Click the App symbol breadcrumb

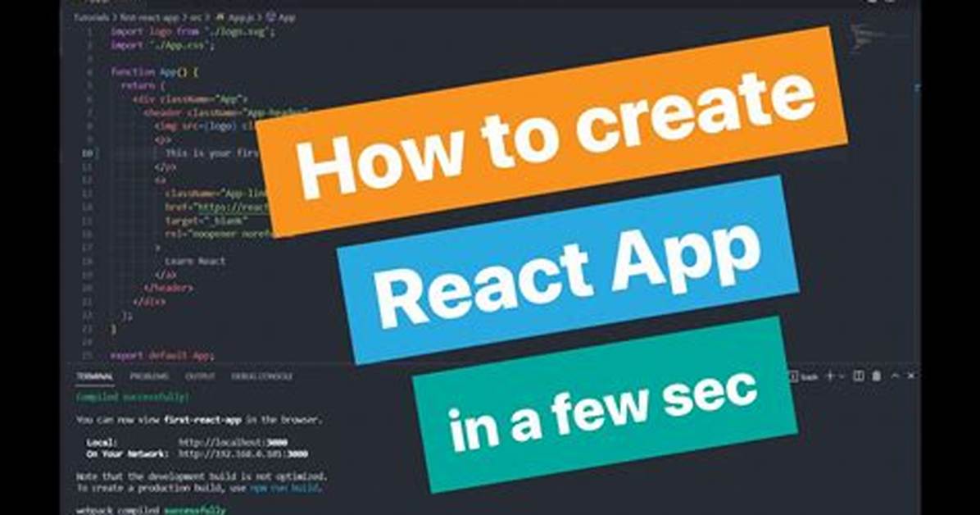point(280,17)
